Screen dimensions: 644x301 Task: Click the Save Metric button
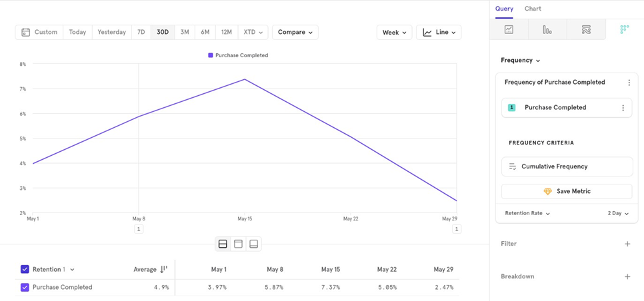(x=567, y=191)
